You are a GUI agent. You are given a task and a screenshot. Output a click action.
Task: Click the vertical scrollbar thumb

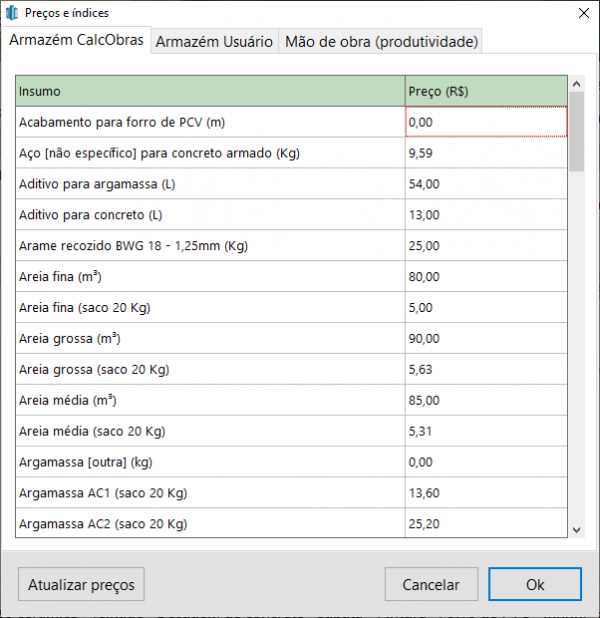click(x=576, y=130)
